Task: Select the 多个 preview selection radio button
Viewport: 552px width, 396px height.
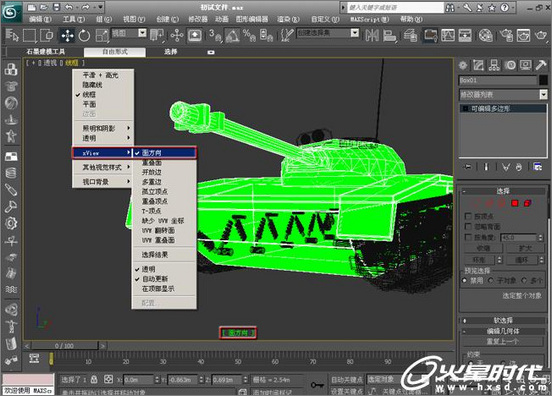Action: [x=525, y=281]
